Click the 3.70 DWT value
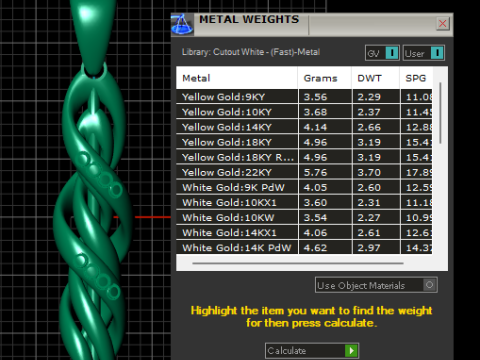 (x=369, y=173)
